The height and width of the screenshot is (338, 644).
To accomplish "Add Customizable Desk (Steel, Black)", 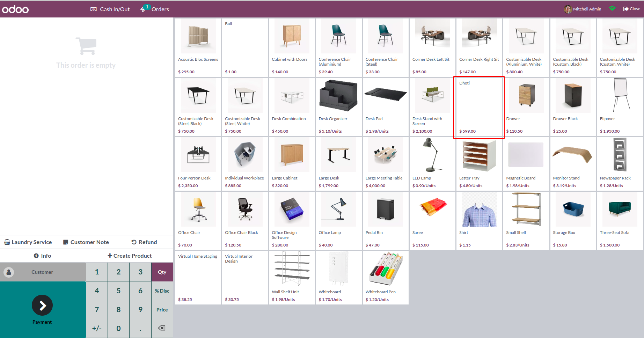I will point(198,107).
